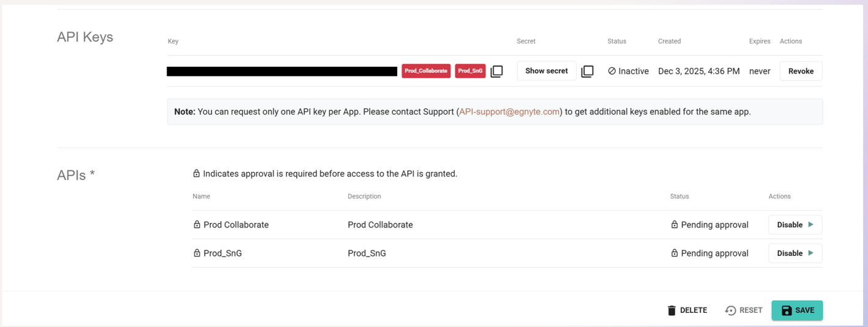Delete the app with the trash button
Viewport: 868px width, 327px height.
click(687, 310)
